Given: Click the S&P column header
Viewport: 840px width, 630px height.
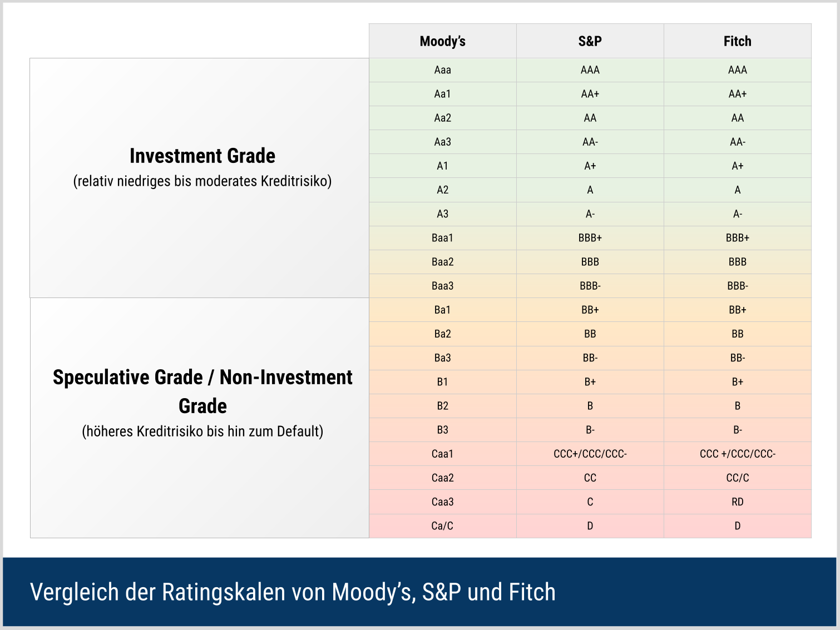Looking at the screenshot, I should [590, 41].
